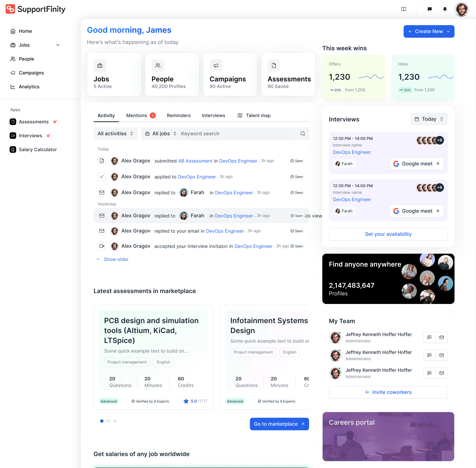
Task: Go to marketplace
Action: coord(279,424)
